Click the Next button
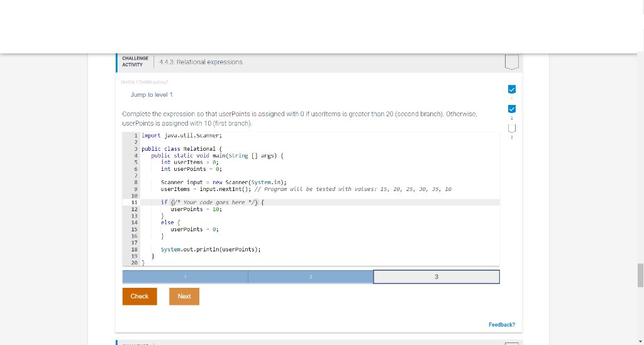This screenshot has width=644, height=345. pos(184,296)
